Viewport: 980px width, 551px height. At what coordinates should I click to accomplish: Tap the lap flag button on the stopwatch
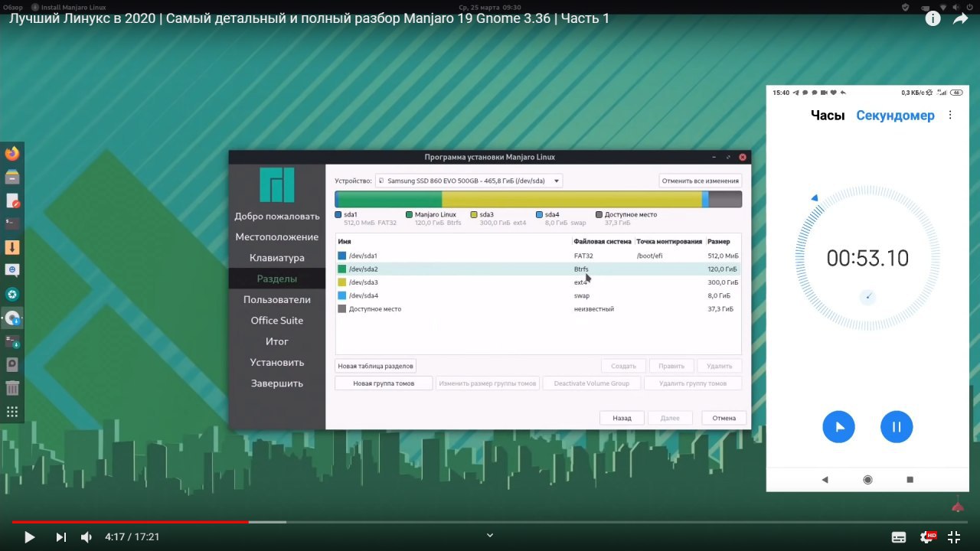tap(839, 427)
